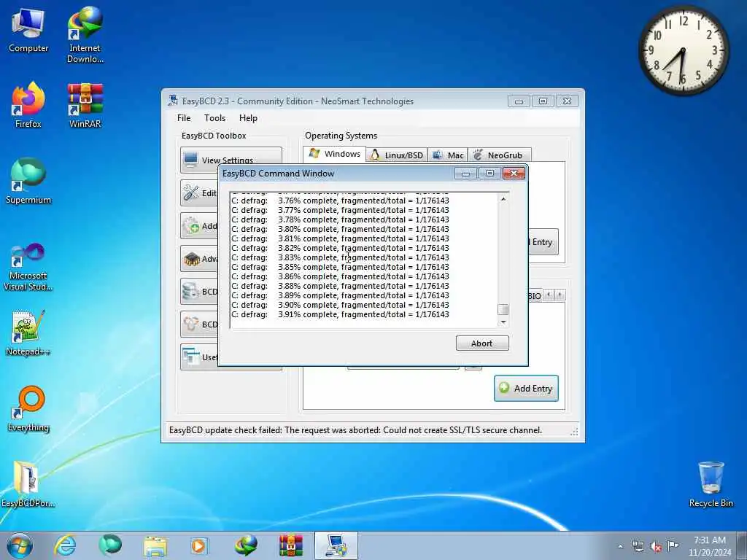Open Internet Download Manager desktop shortcut

(85, 34)
